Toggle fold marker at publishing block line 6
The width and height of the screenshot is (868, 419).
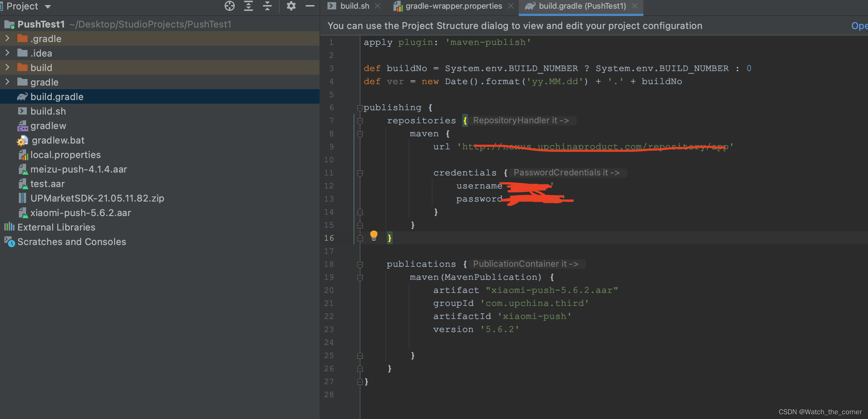point(360,108)
